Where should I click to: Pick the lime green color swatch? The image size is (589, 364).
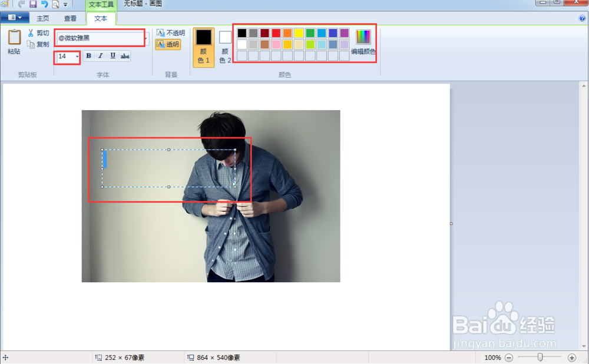coord(310,44)
